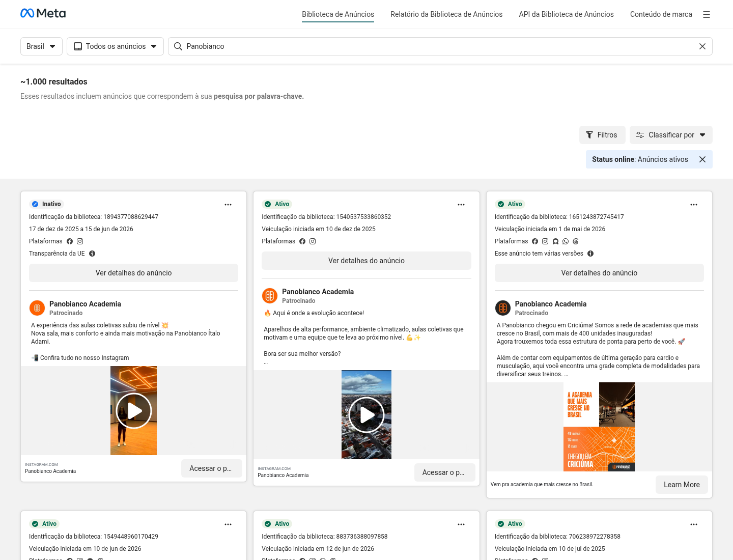Click 'Transparência da UE' label
The width and height of the screenshot is (733, 560).
[x=57, y=254]
